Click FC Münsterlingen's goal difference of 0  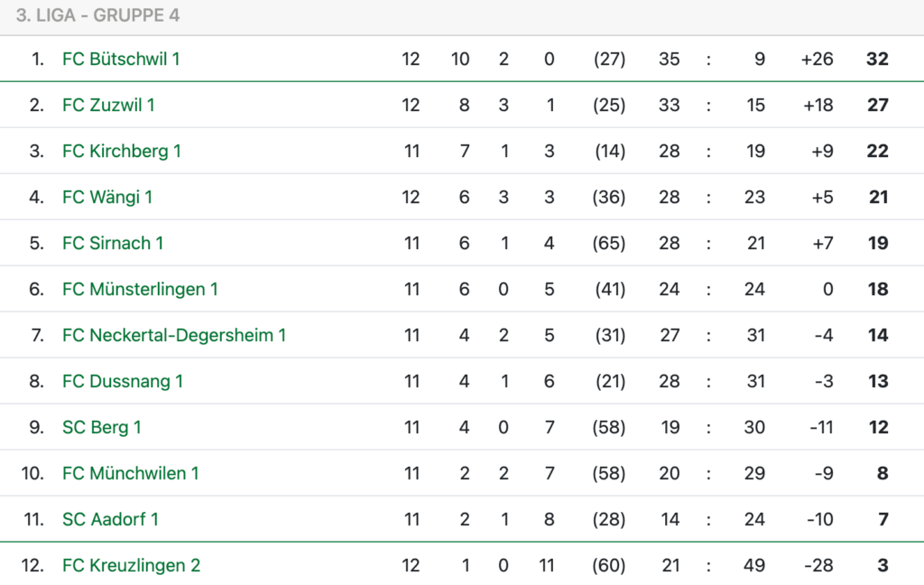click(828, 289)
